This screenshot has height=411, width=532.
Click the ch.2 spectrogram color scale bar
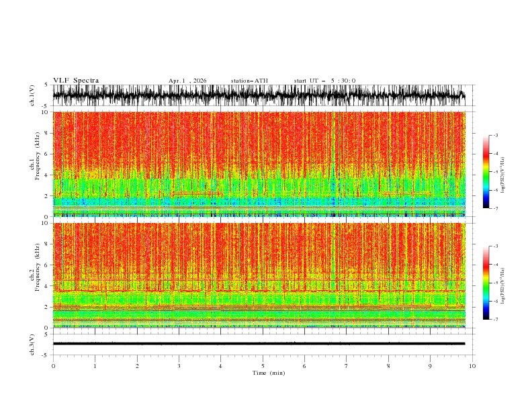tap(486, 283)
